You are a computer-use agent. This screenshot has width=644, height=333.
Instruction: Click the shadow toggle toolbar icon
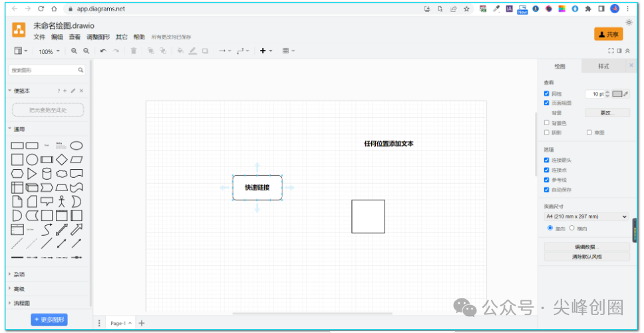[205, 51]
